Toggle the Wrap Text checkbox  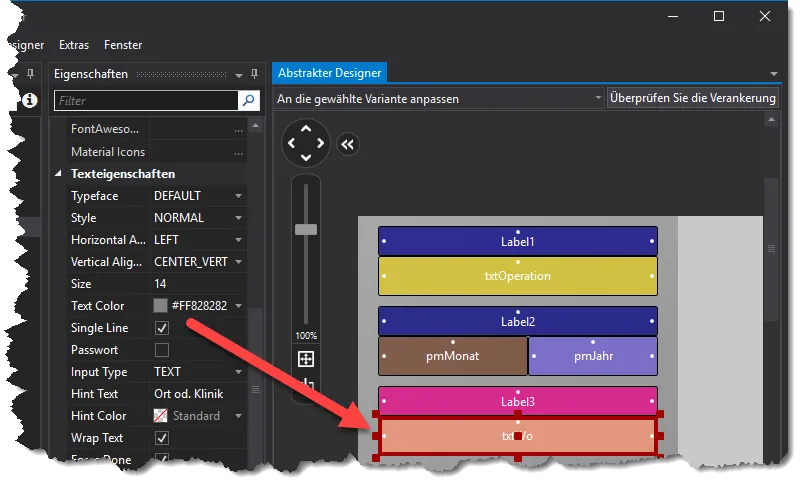coord(162,438)
